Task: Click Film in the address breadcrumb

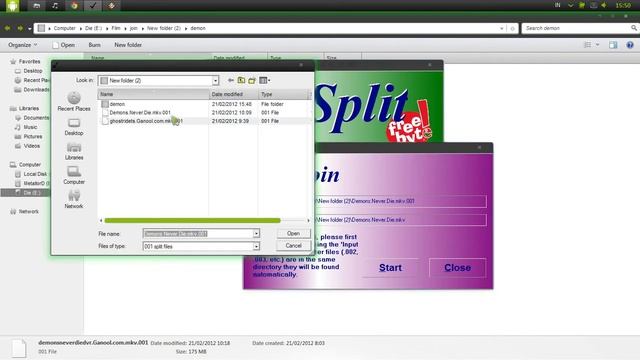Action: coord(116,28)
